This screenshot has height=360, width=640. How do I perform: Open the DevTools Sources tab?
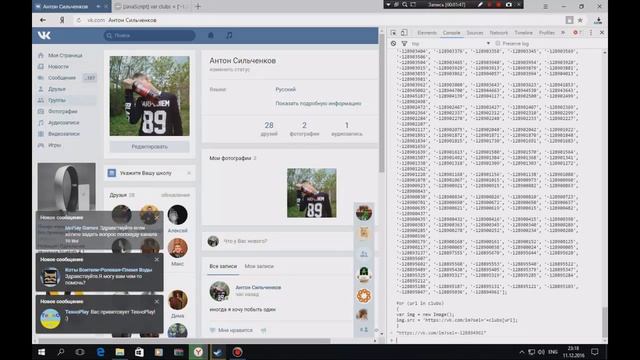475,33
